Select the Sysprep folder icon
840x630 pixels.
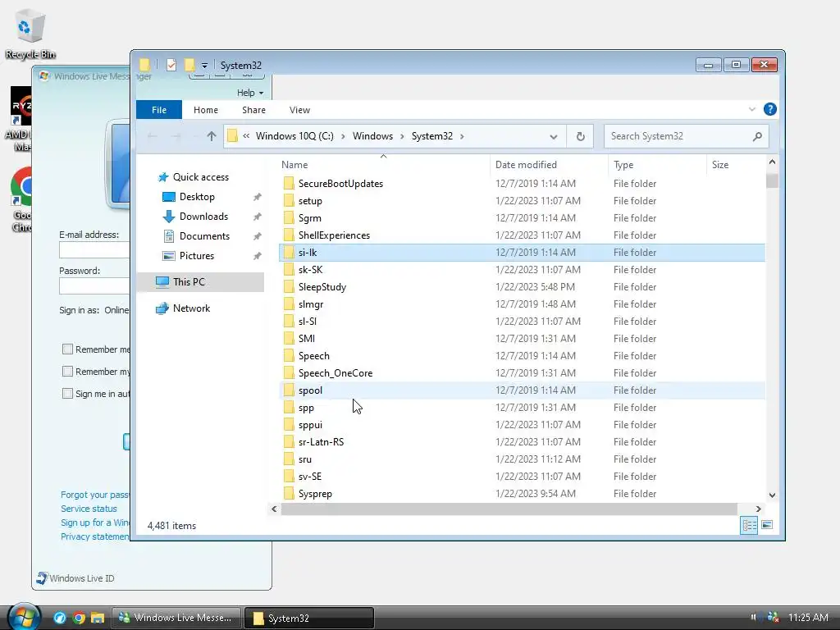click(289, 493)
